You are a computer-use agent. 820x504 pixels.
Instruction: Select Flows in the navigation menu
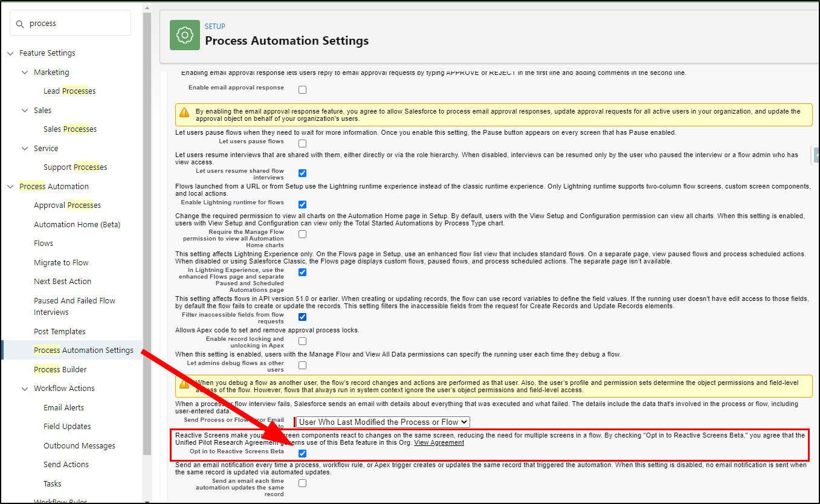tap(43, 243)
